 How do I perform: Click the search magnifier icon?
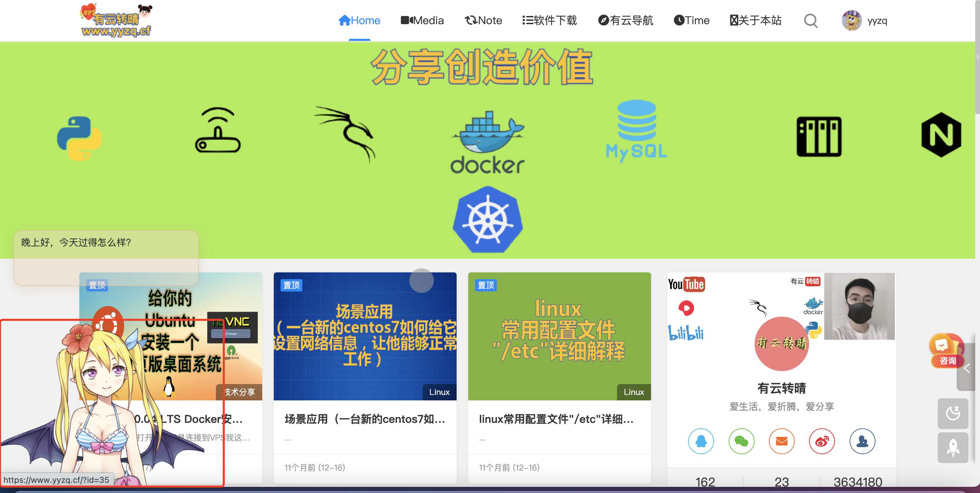810,20
